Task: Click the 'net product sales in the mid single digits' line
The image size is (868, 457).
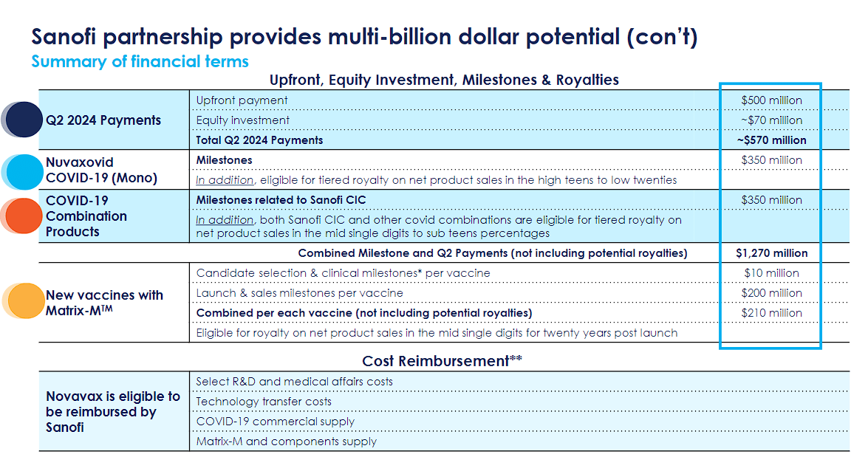Action: click(x=372, y=233)
